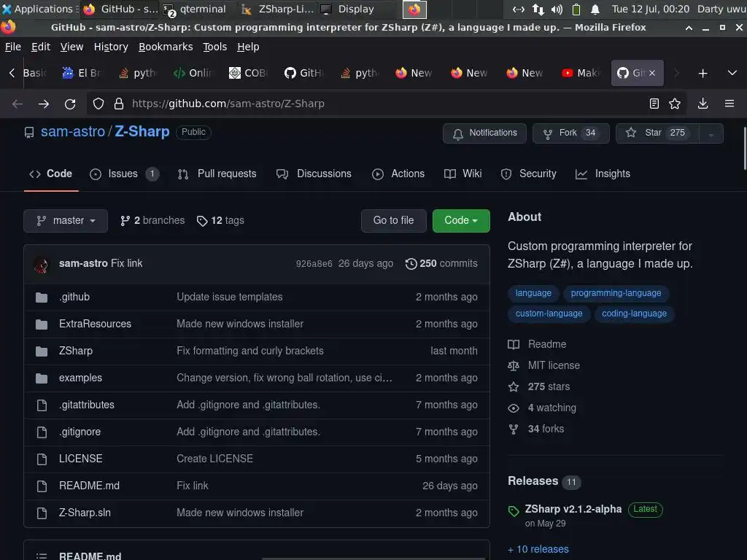747x560 pixels.
Task: Open the ZSharp folder
Action: pyautogui.click(x=76, y=351)
